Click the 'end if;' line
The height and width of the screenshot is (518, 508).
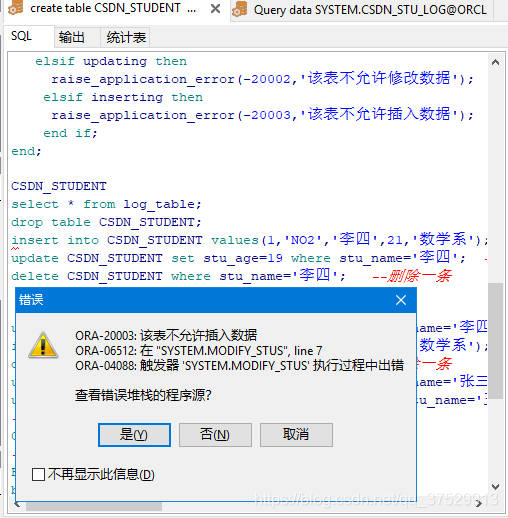(70, 133)
